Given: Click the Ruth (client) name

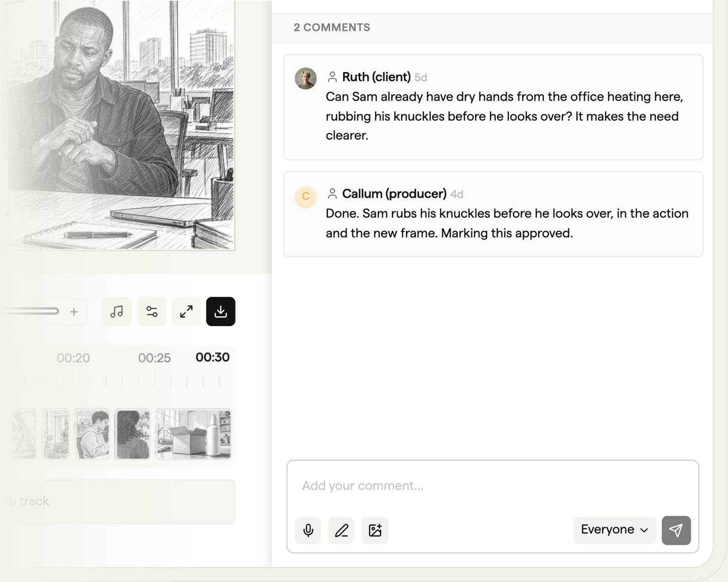Looking at the screenshot, I should 376,77.
